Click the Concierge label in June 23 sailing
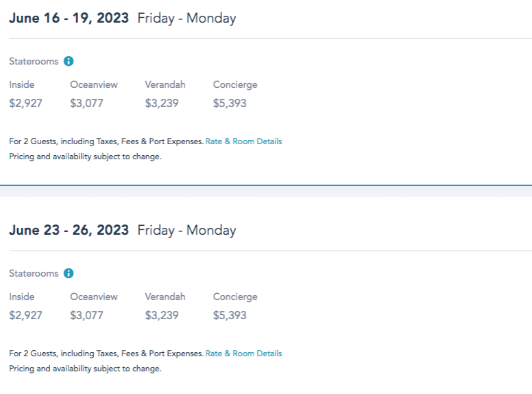532x394 pixels. click(x=235, y=297)
